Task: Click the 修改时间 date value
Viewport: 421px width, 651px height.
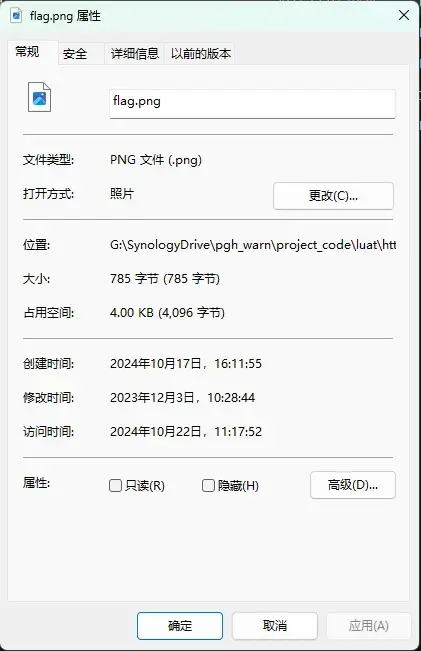Action: point(182,398)
